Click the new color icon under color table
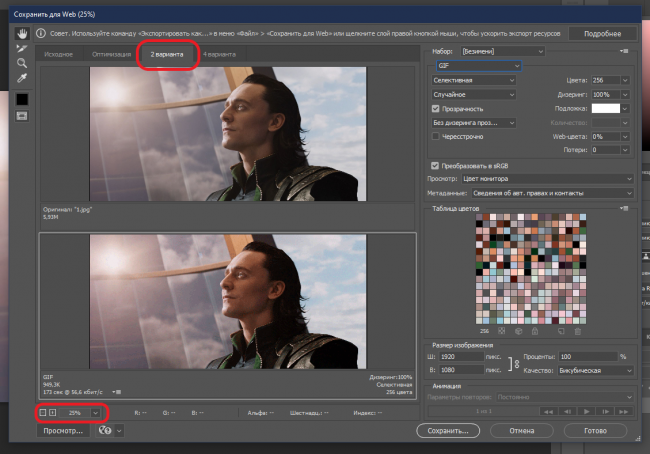The width and height of the screenshot is (650, 454). (x=561, y=331)
